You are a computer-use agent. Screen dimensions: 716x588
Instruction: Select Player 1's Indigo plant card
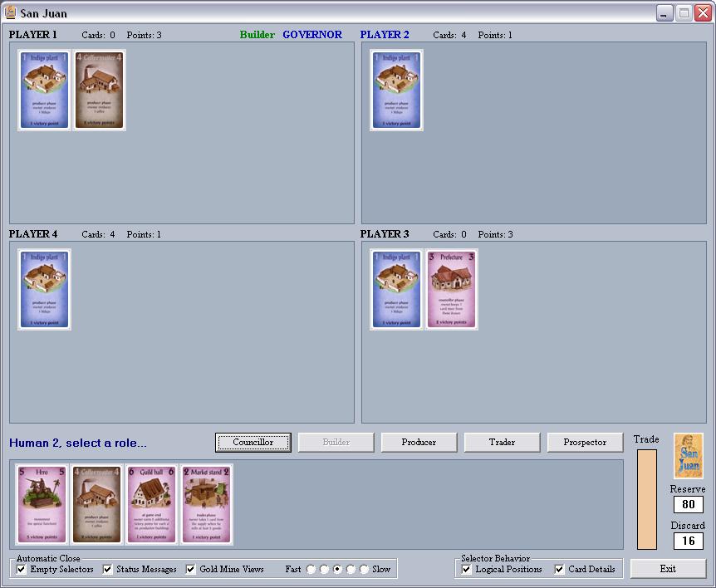click(44, 90)
